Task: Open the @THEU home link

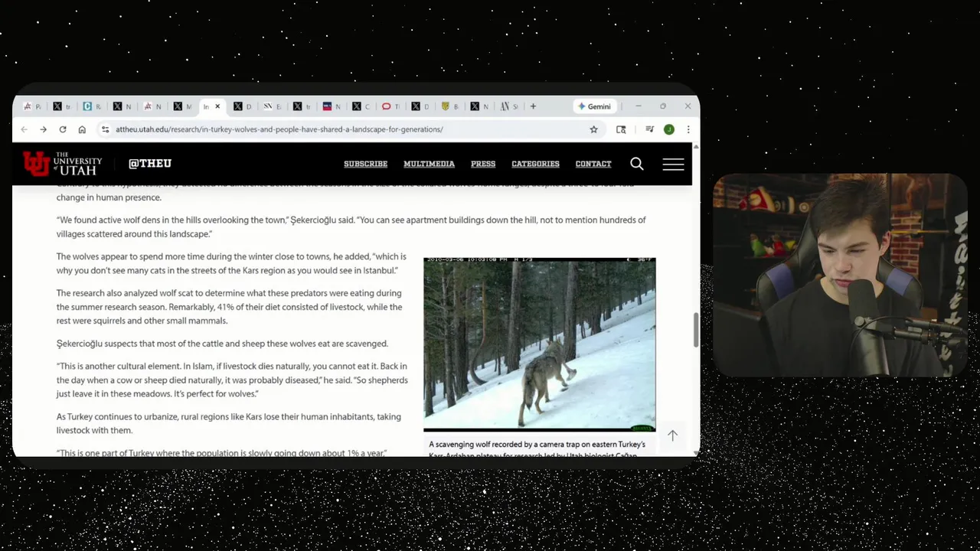Action: pyautogui.click(x=150, y=164)
